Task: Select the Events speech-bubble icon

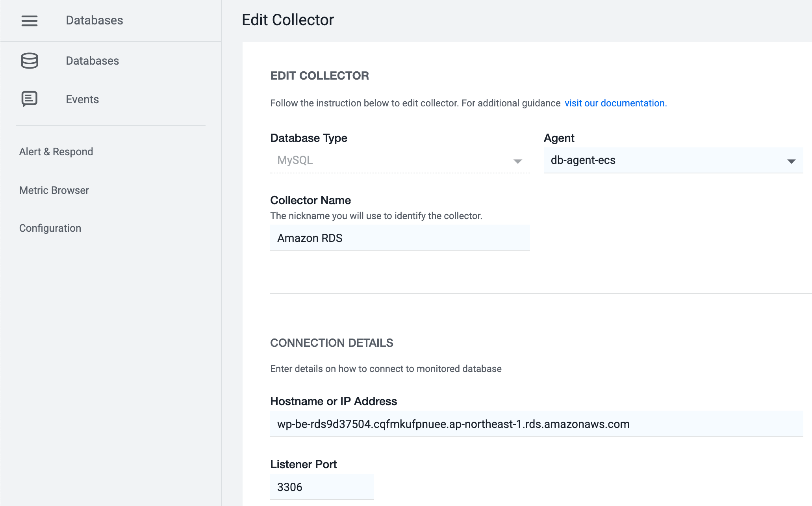Action: click(29, 99)
